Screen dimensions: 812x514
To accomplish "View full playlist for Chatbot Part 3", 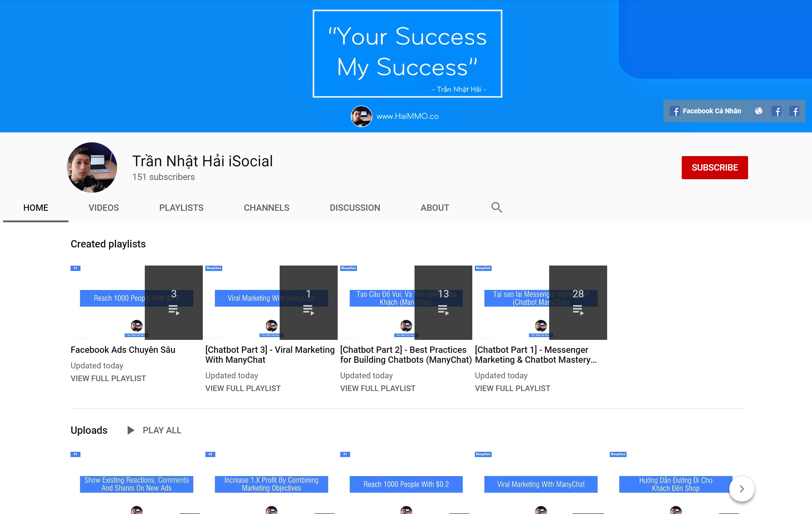I will (243, 388).
